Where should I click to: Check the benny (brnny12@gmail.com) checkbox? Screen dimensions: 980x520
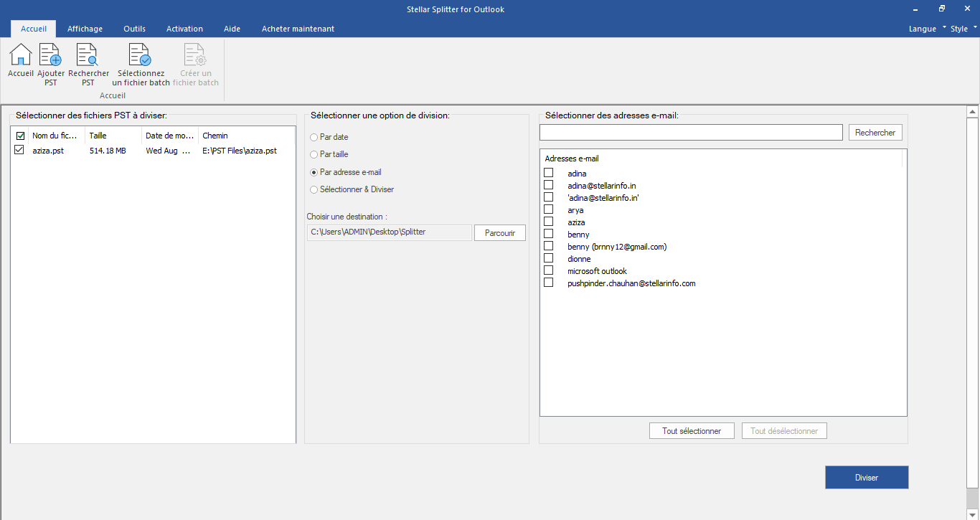click(x=549, y=246)
